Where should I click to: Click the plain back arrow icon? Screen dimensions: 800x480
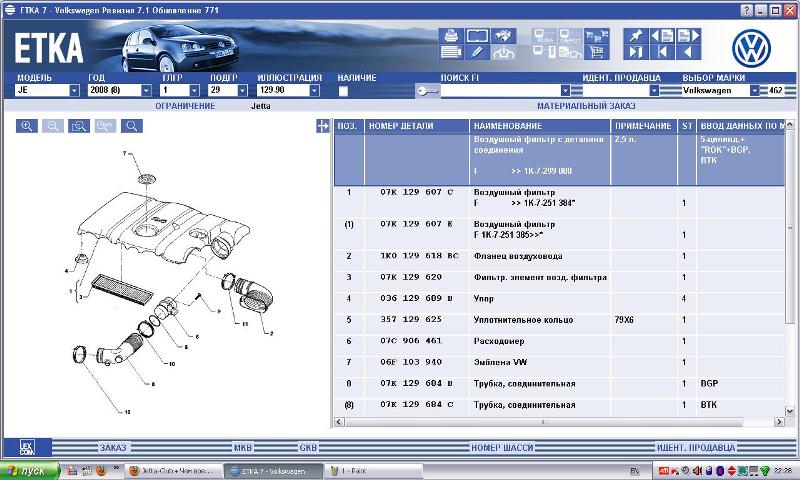point(688,52)
